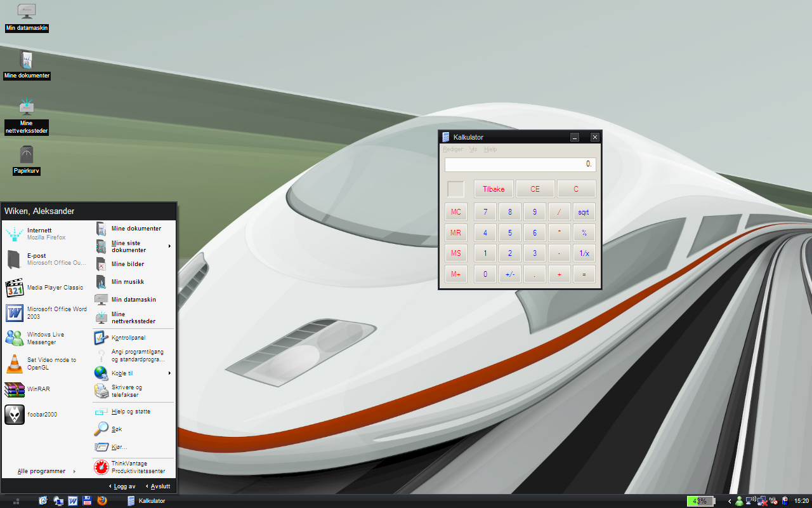This screenshot has height=508, width=812.
Task: Click Avslutt button
Action: (x=158, y=486)
